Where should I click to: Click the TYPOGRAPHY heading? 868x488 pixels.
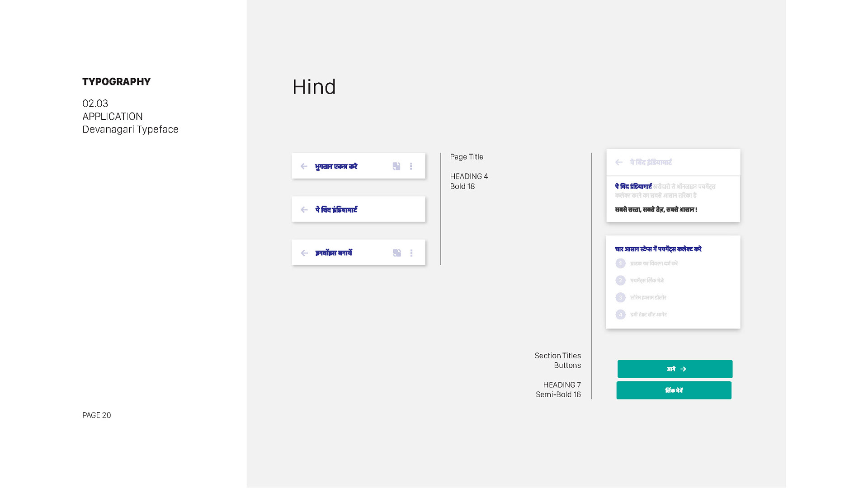click(x=116, y=82)
